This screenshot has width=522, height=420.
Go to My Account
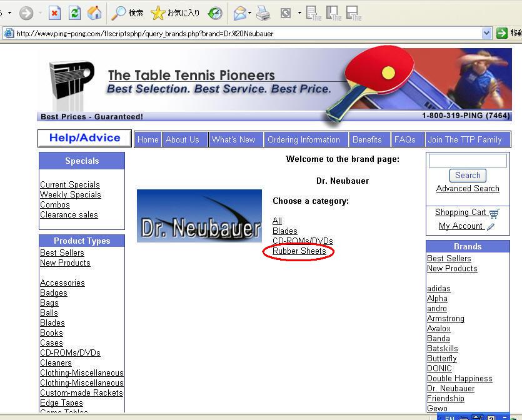460,226
